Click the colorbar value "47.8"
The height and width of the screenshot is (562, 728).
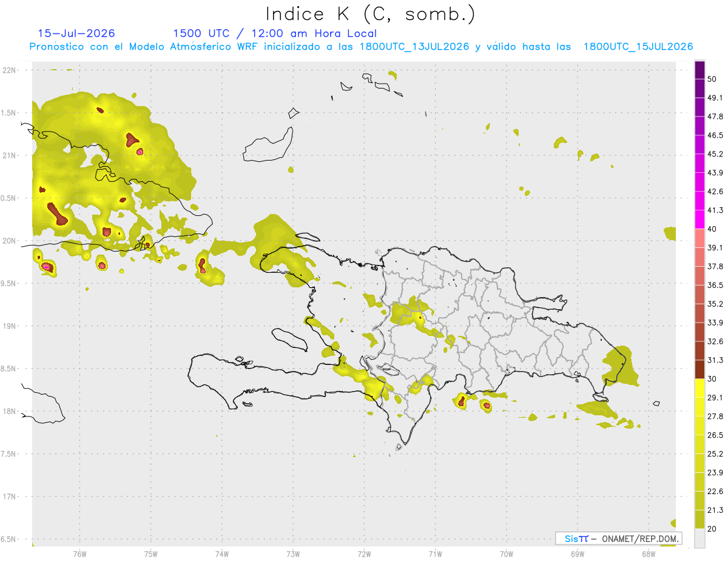[x=715, y=116]
